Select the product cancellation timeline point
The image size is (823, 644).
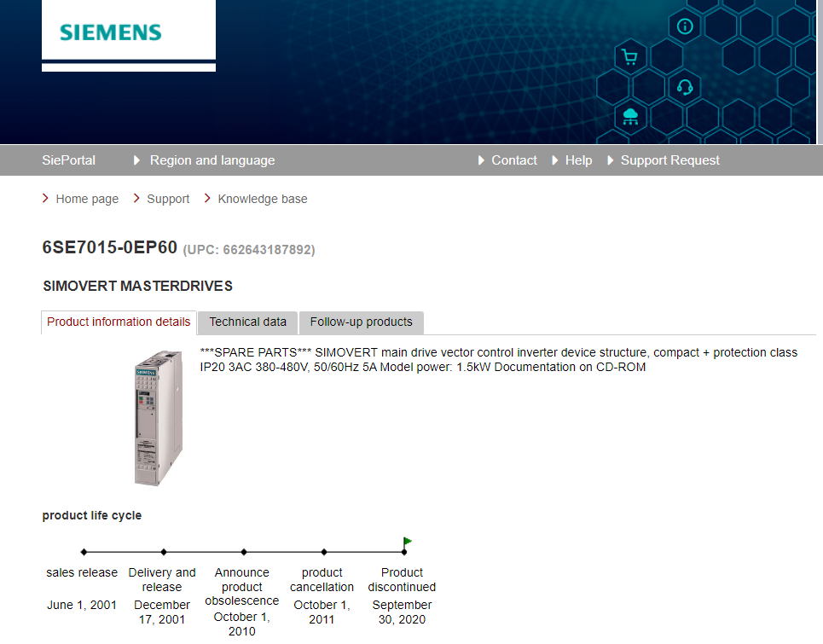pyautogui.click(x=324, y=552)
